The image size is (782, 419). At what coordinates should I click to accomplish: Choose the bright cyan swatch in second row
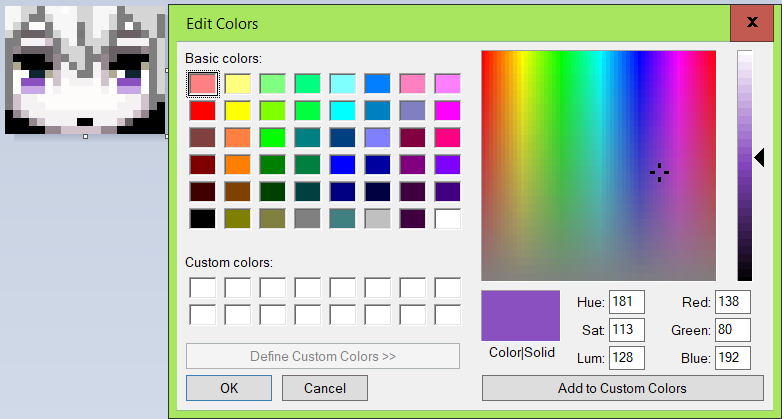coord(342,110)
